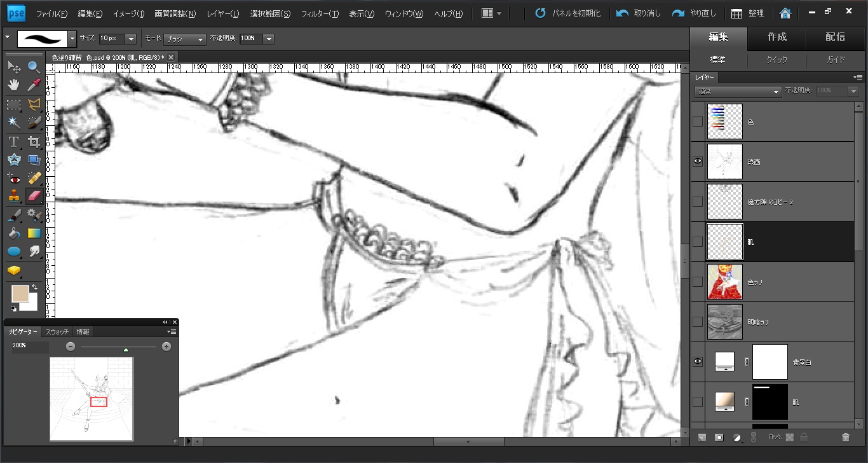Image resolution: width=868 pixels, height=463 pixels.
Task: Open the layer blend mode dropdown
Action: [738, 92]
